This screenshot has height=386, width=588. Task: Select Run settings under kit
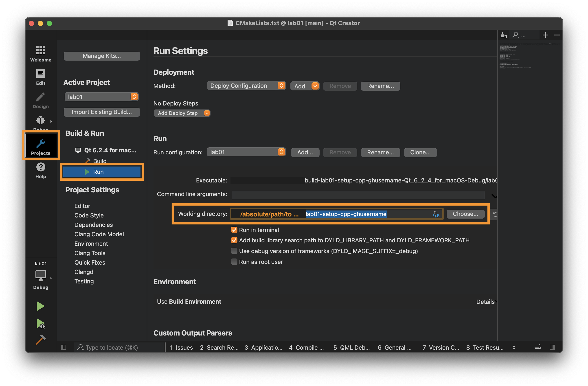(102, 172)
